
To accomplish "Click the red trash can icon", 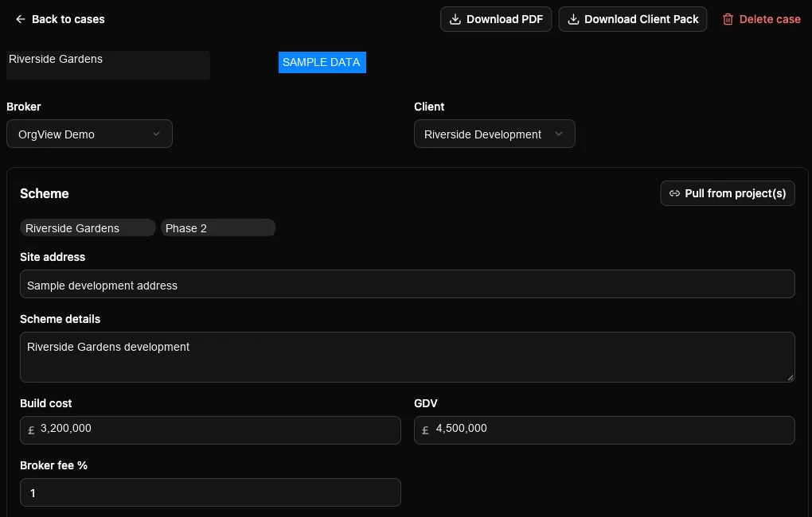I will click(728, 19).
